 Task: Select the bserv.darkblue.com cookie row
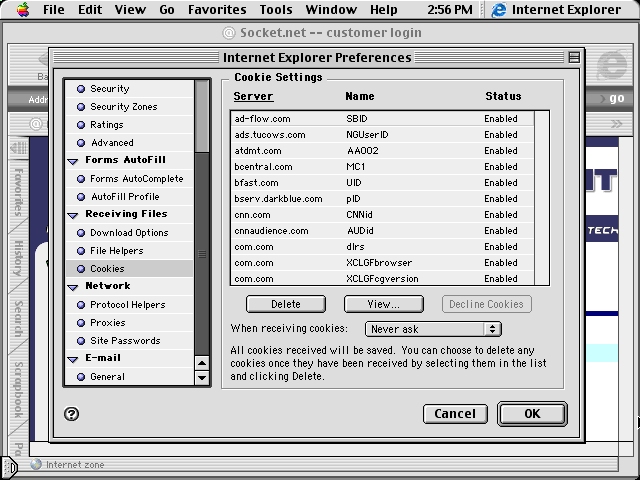point(382,199)
